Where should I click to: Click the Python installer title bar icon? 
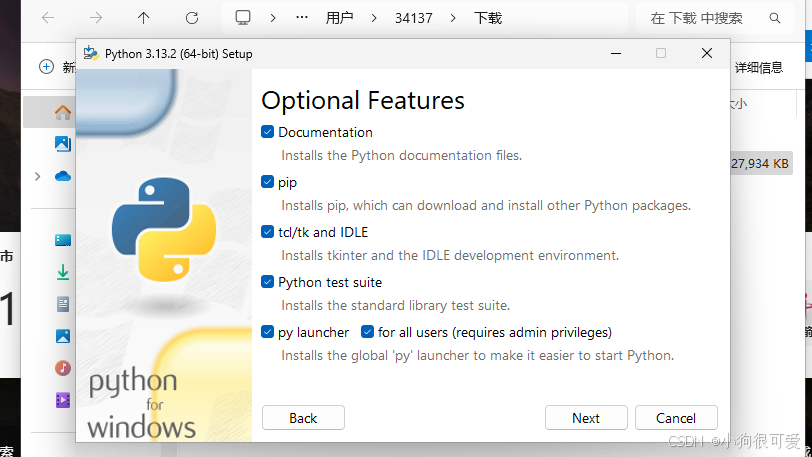91,53
